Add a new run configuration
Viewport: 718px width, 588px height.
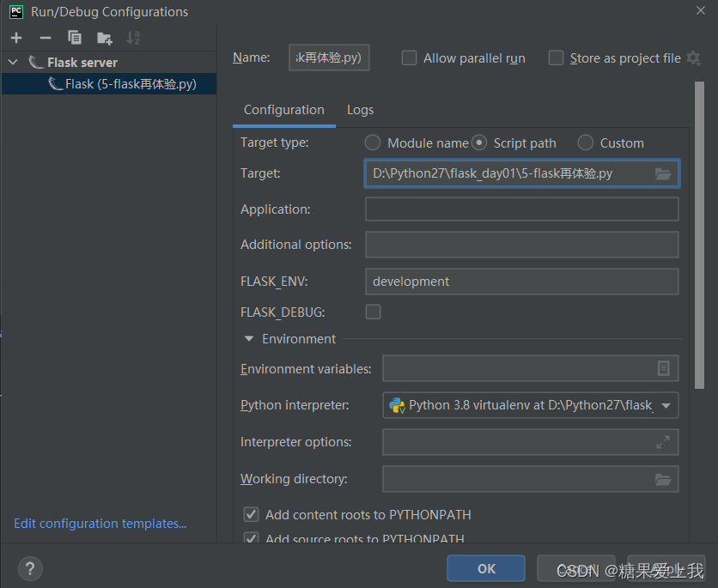click(x=15, y=38)
